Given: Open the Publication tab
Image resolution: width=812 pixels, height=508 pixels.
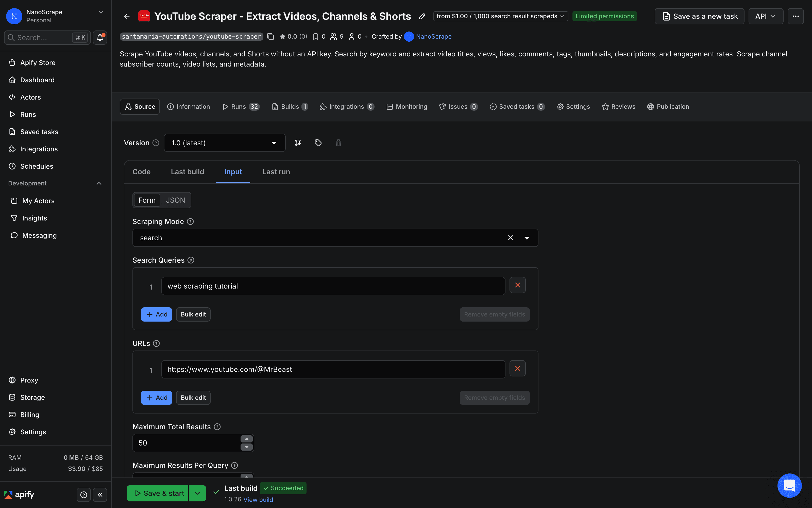Looking at the screenshot, I should coord(668,106).
